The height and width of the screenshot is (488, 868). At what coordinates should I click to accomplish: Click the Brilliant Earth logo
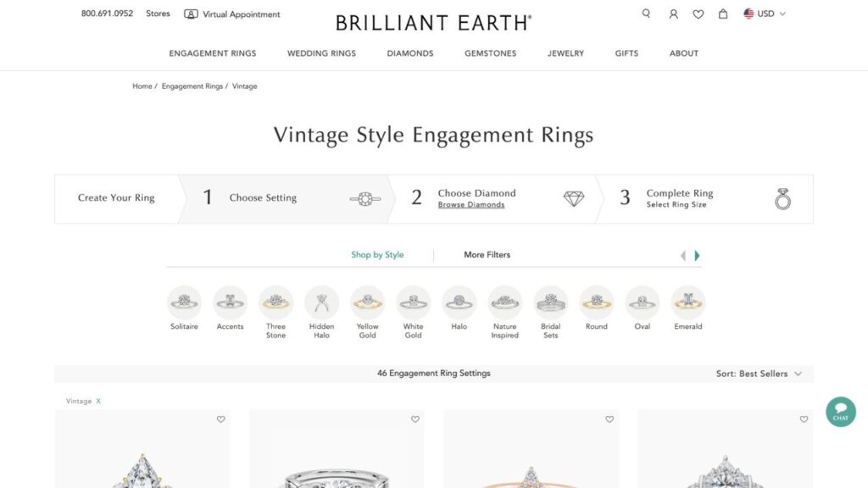pos(433,23)
